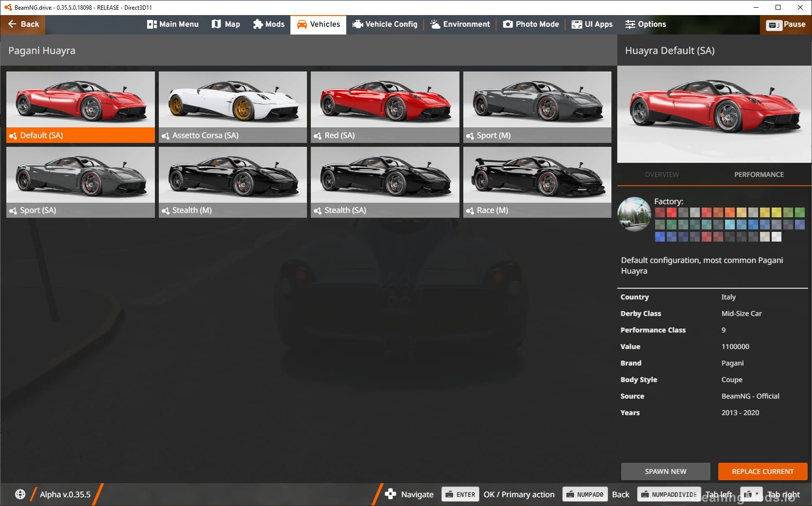812x506 pixels.
Task: Pick the light sky blue factory swatch
Action: tap(730, 225)
